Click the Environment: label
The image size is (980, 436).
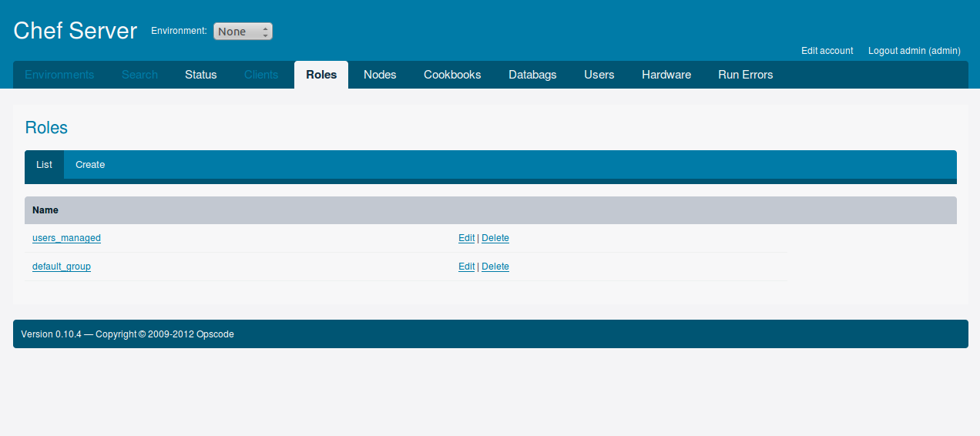point(179,31)
